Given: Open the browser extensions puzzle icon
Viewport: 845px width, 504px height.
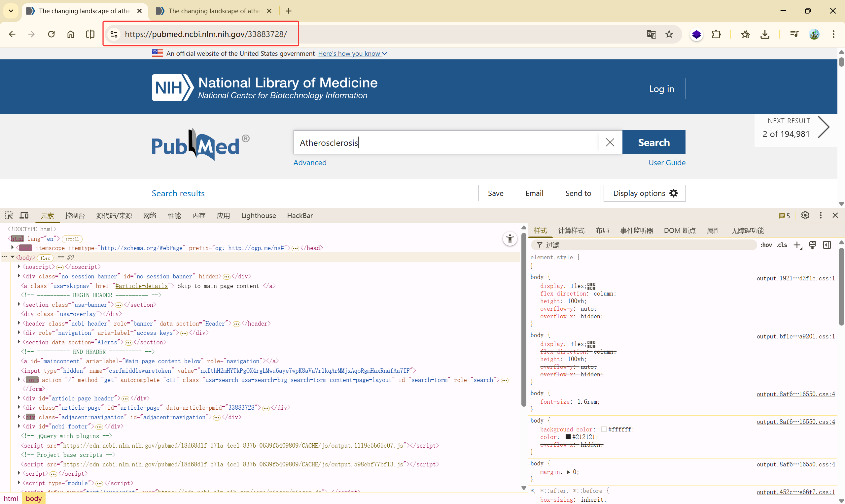Looking at the screenshot, I should (716, 34).
